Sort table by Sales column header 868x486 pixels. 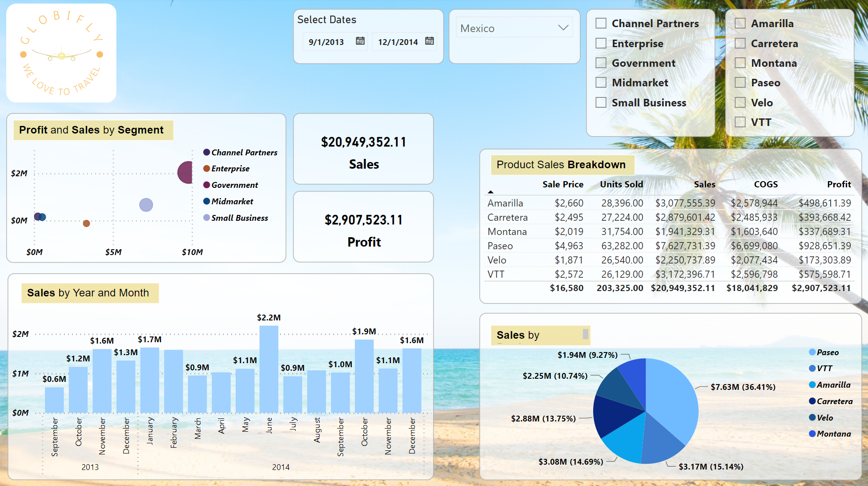(x=704, y=184)
